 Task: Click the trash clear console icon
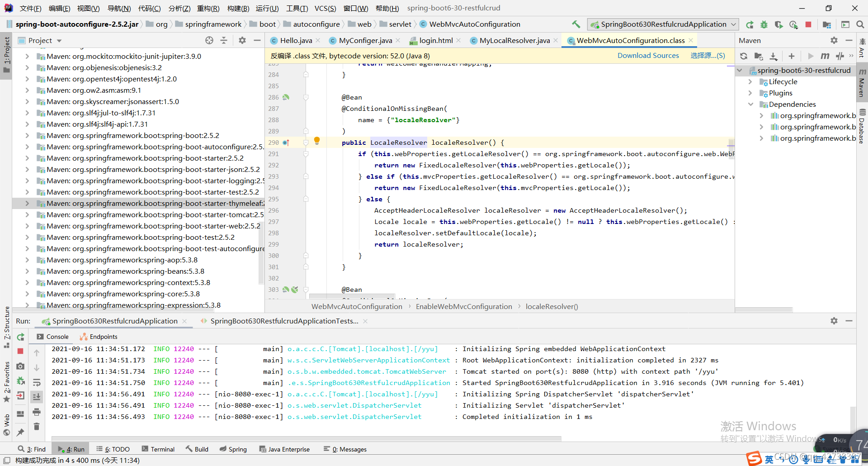pyautogui.click(x=37, y=426)
